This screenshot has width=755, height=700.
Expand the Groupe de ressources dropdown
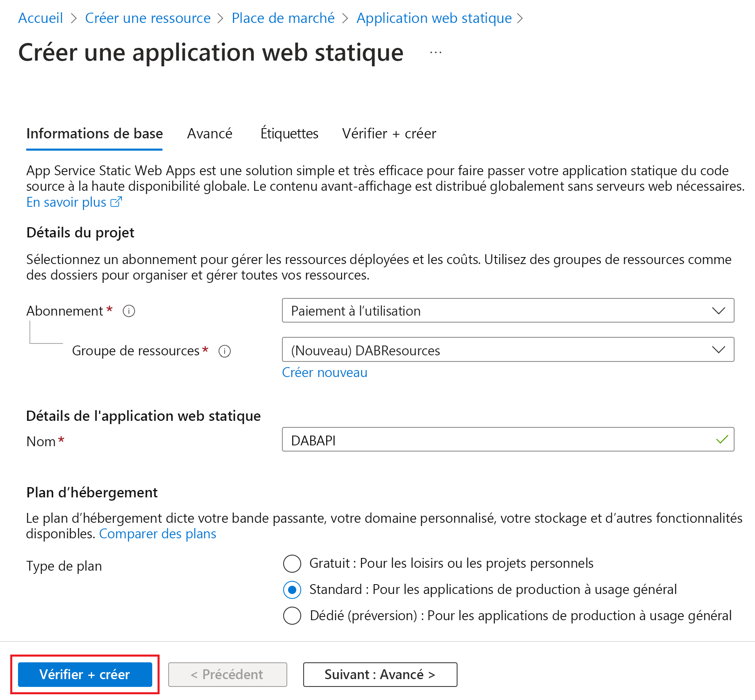[x=508, y=350]
